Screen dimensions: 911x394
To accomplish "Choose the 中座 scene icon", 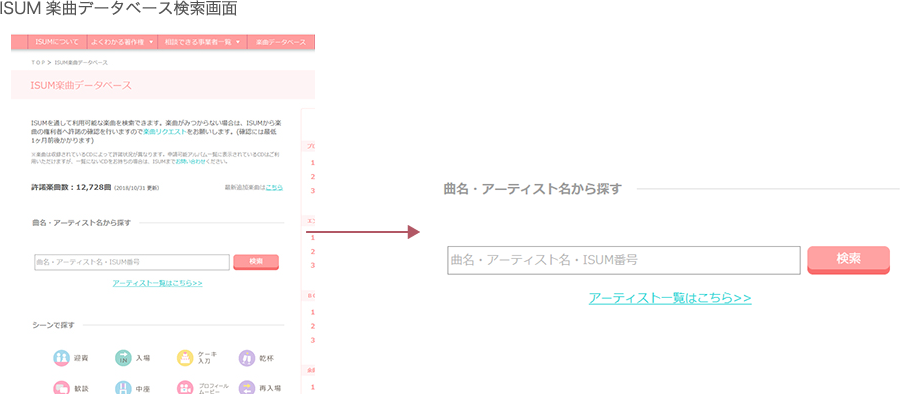I will pyautogui.click(x=123, y=388).
